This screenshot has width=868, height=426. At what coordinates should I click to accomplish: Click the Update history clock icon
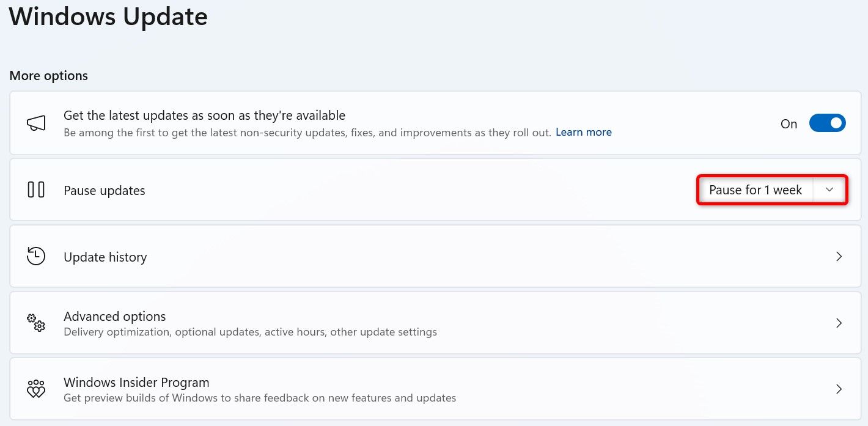(36, 257)
